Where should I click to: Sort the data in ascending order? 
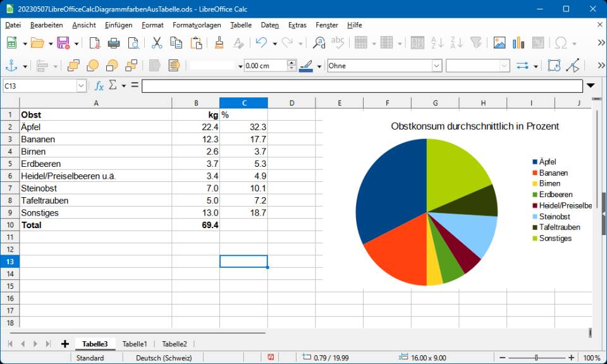[x=436, y=44]
